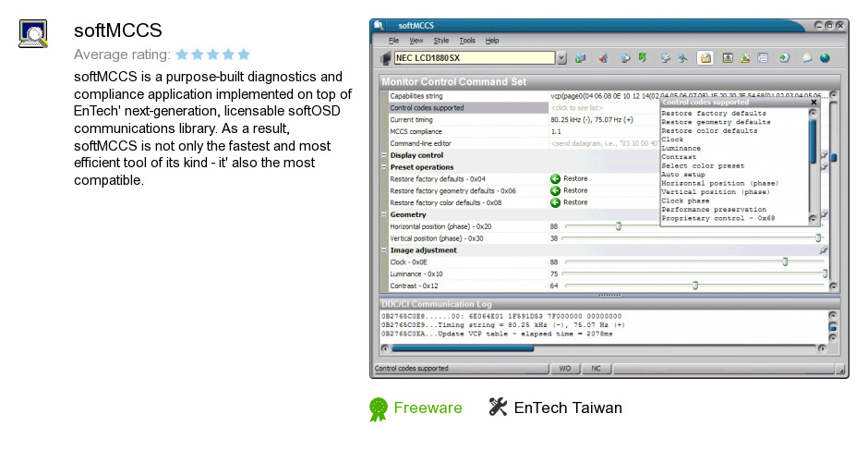Open the View menu
Screen dimensions: 868x450
click(416, 41)
